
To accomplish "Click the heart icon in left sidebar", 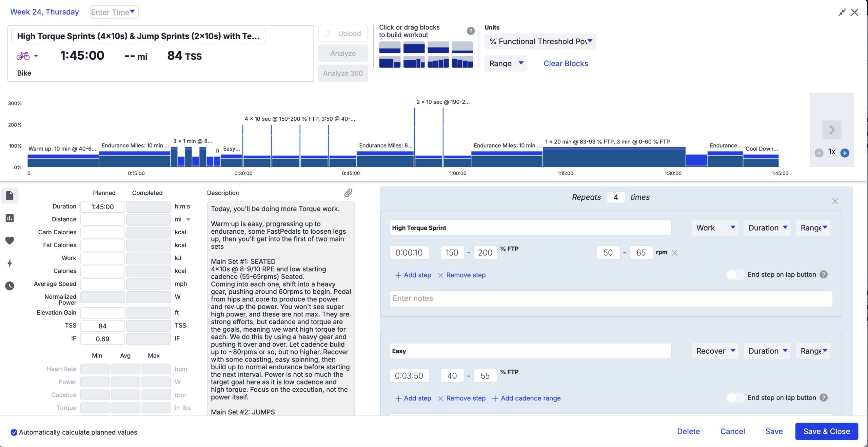I will 10,240.
